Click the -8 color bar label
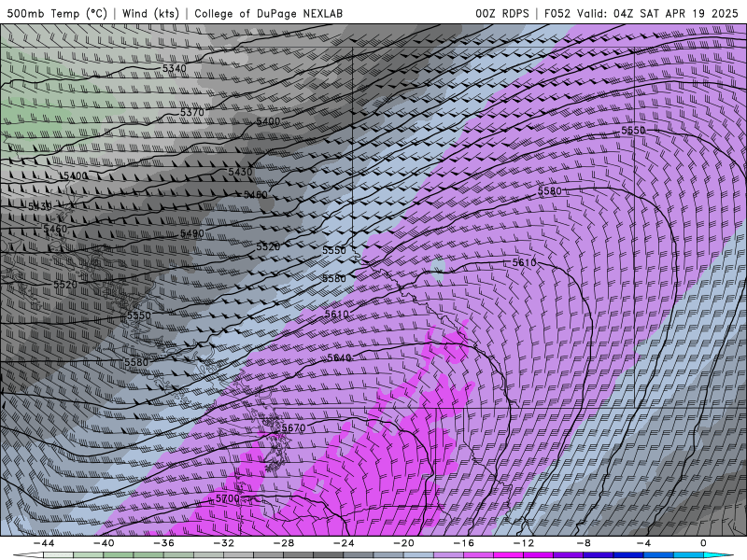Image resolution: width=747 pixels, height=560 pixels. [584, 543]
